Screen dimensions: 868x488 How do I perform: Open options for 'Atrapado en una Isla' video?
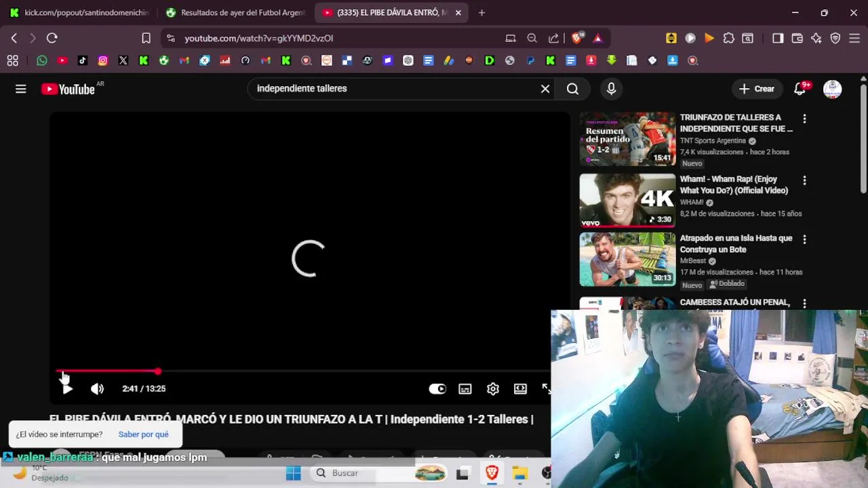click(804, 239)
